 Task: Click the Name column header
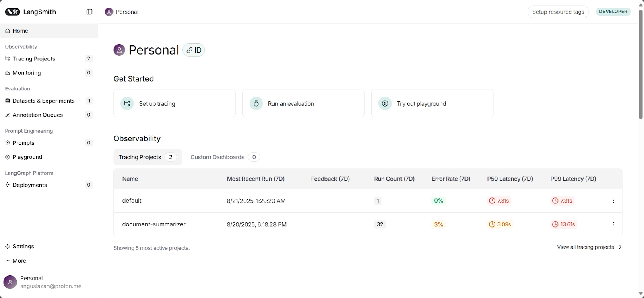(130, 179)
